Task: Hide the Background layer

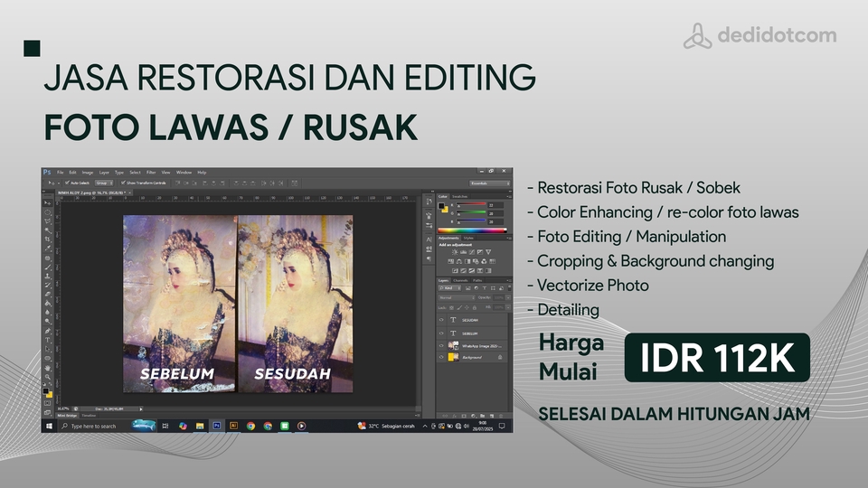Action: pyautogui.click(x=441, y=357)
